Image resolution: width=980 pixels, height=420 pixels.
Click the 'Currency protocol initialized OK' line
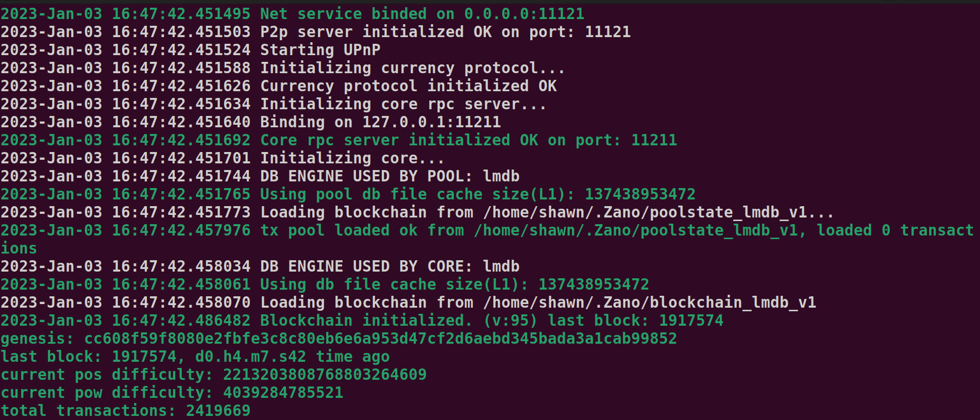coord(279,86)
